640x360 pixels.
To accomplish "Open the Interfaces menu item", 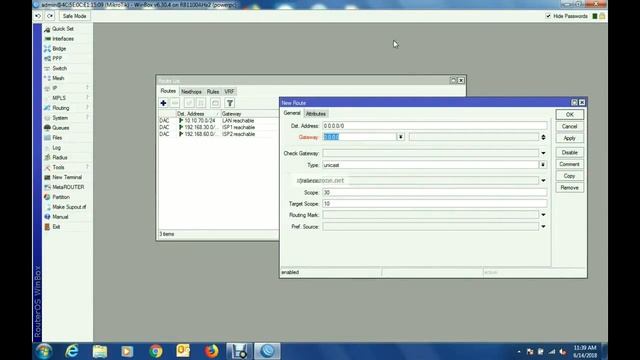I will click(63, 39).
